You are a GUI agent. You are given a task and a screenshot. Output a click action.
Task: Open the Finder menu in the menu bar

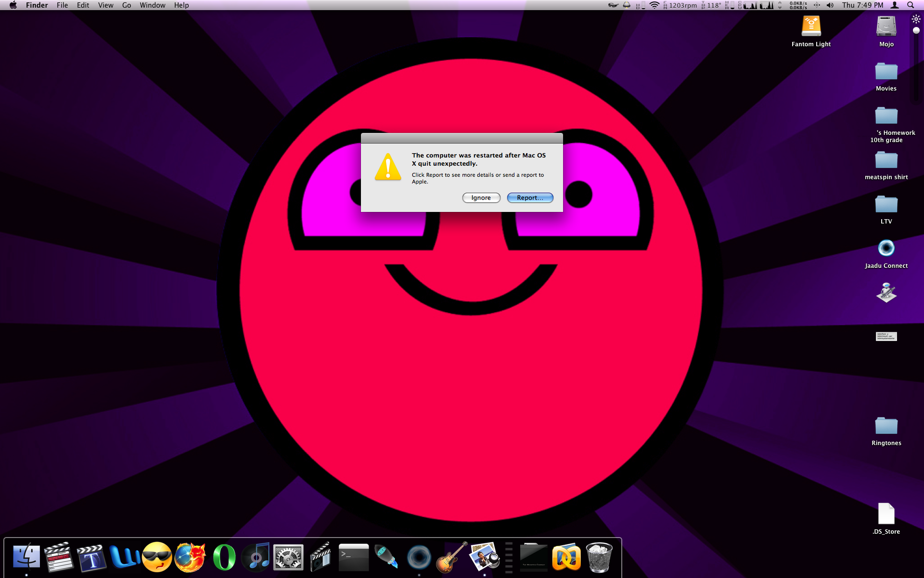click(37, 5)
